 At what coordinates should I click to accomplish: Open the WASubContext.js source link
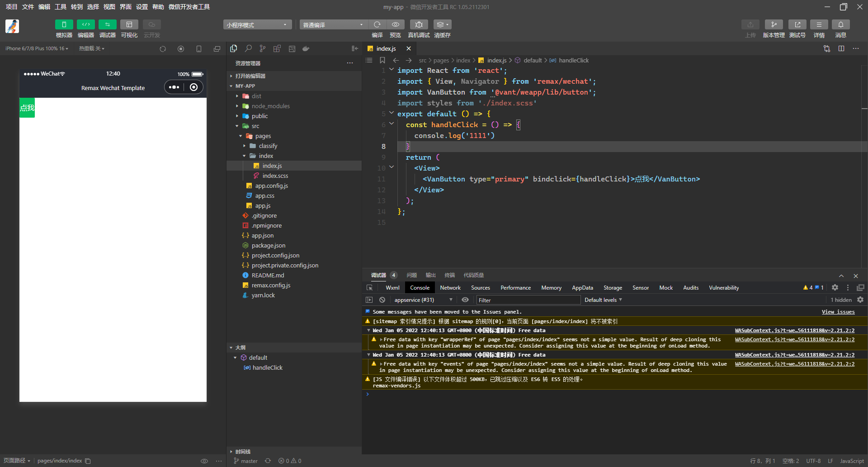(794, 330)
